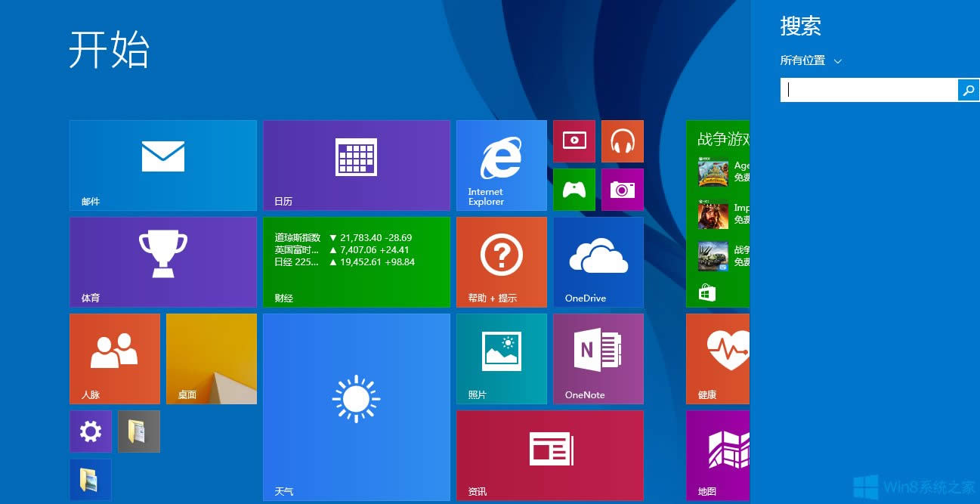Open the Settings gear tile
The height and width of the screenshot is (504, 980).
click(x=90, y=431)
